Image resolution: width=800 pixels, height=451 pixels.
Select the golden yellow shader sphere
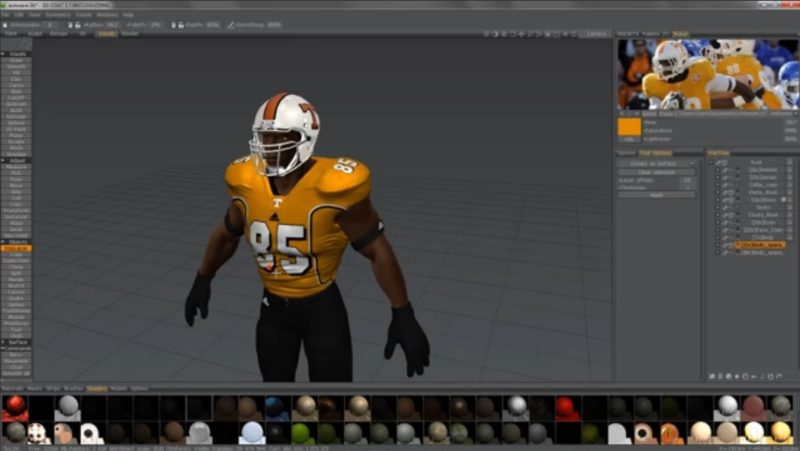pyautogui.click(x=781, y=433)
